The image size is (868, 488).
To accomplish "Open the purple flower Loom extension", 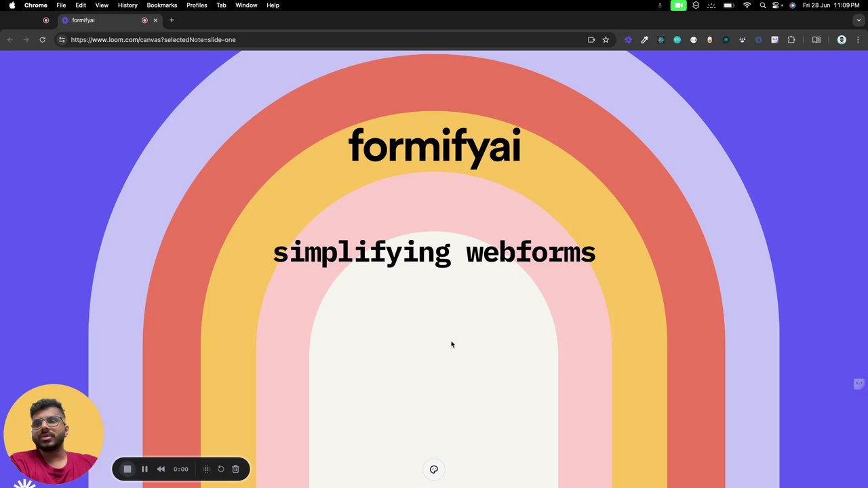I will coord(628,40).
